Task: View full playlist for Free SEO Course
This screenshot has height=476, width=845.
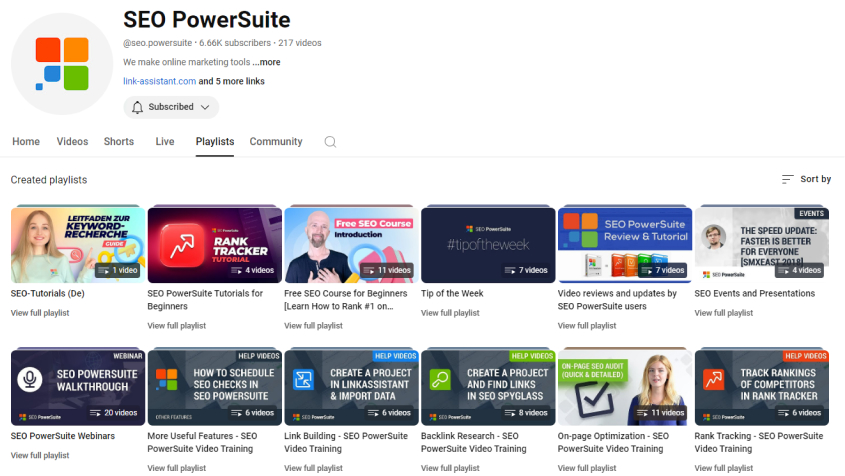Action: [x=314, y=326]
